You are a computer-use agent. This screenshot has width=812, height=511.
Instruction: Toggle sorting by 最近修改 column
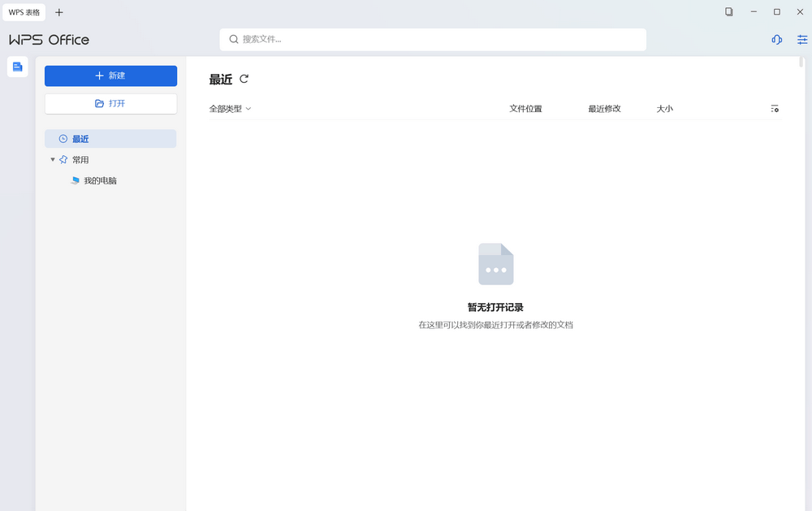pyautogui.click(x=604, y=108)
